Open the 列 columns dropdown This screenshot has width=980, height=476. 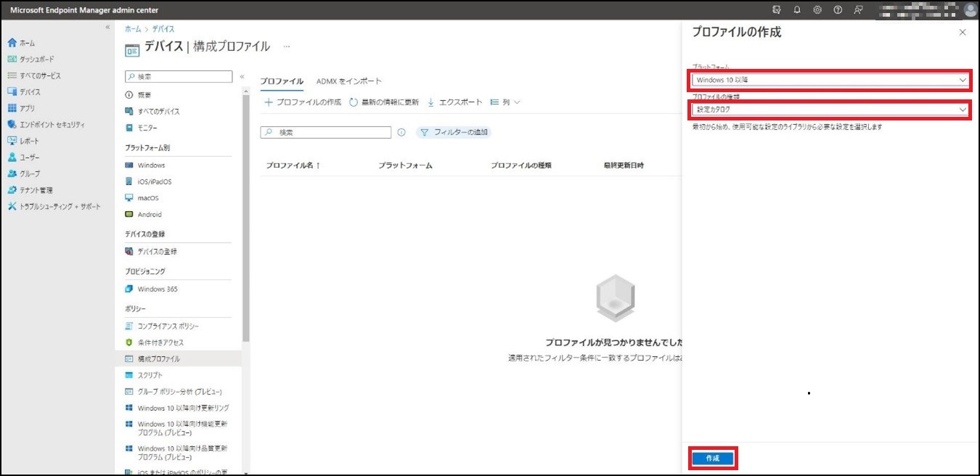pos(505,102)
